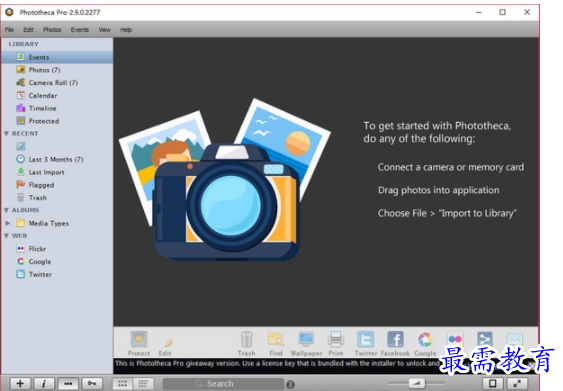563x391 pixels.
Task: Click the unnamed image icon under Recent
Action: pos(21,146)
